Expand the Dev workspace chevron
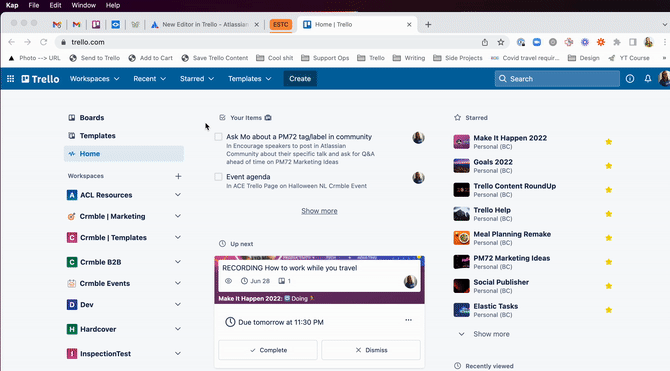The image size is (670, 371). [x=178, y=304]
